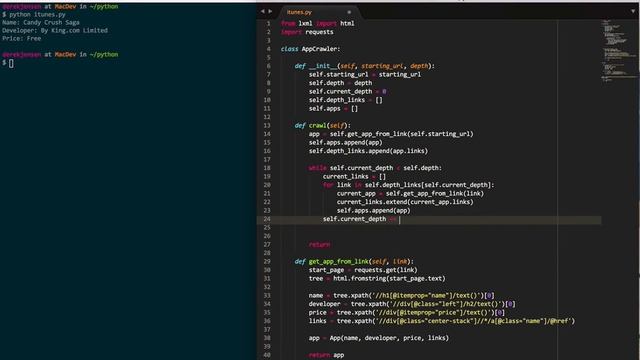Click "self.depth_links = []" on line 10
The image size is (640, 360).
click(x=345, y=100)
